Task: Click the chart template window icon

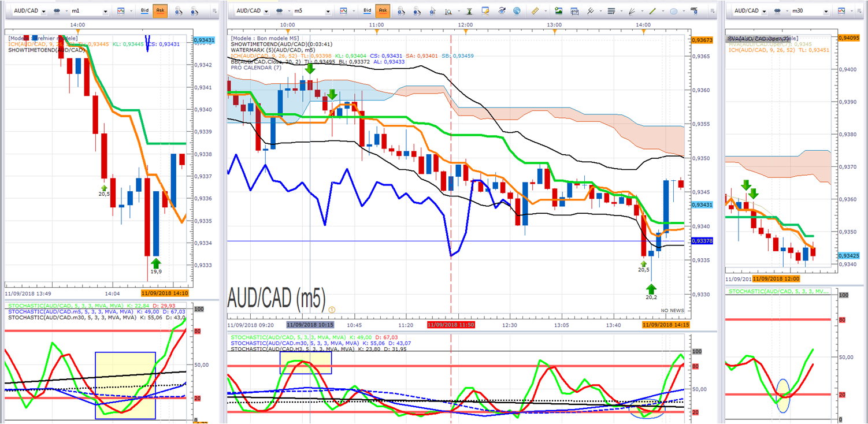Action: (574, 11)
